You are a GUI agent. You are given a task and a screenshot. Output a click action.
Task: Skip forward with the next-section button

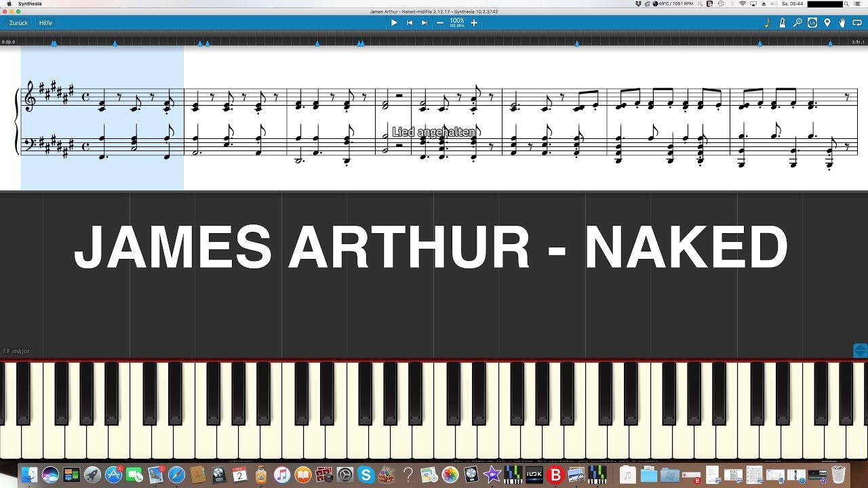tap(425, 22)
